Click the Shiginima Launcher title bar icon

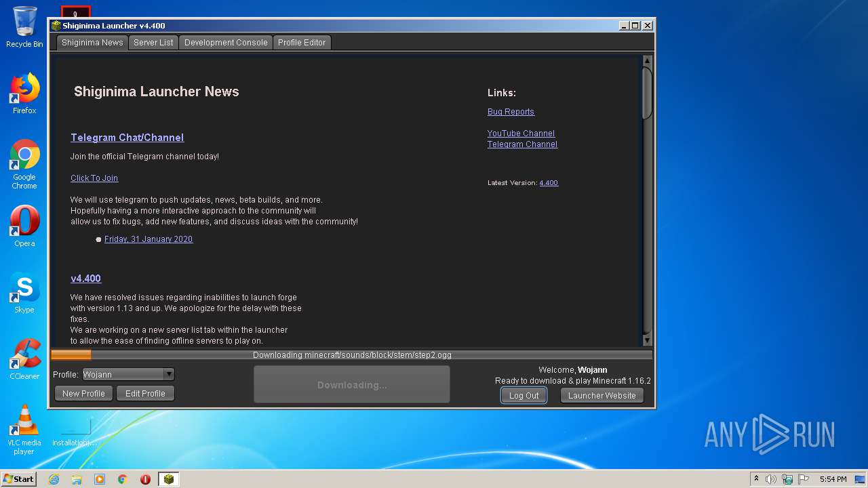(56, 26)
